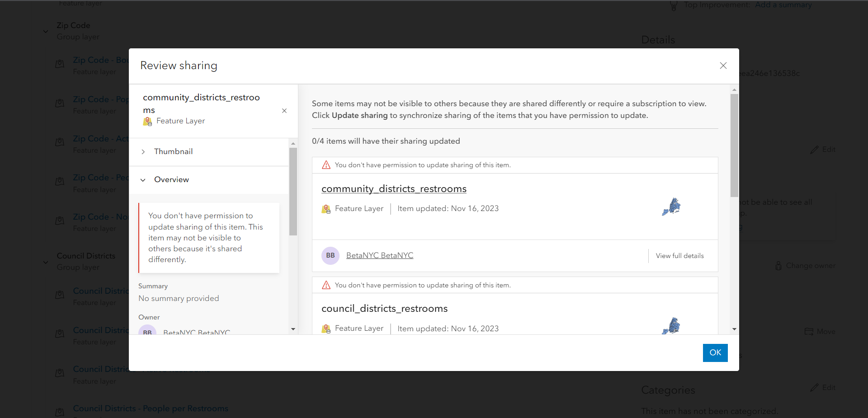
Task: Open the community_districts_restrooms item title
Action: (x=394, y=188)
